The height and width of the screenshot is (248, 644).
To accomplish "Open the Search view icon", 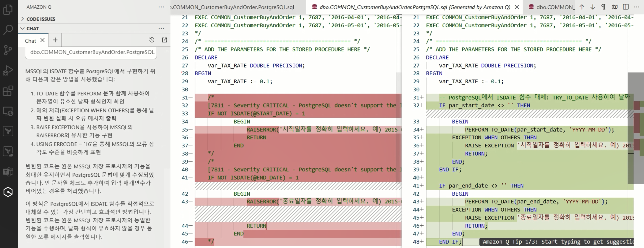I will (x=8, y=29).
